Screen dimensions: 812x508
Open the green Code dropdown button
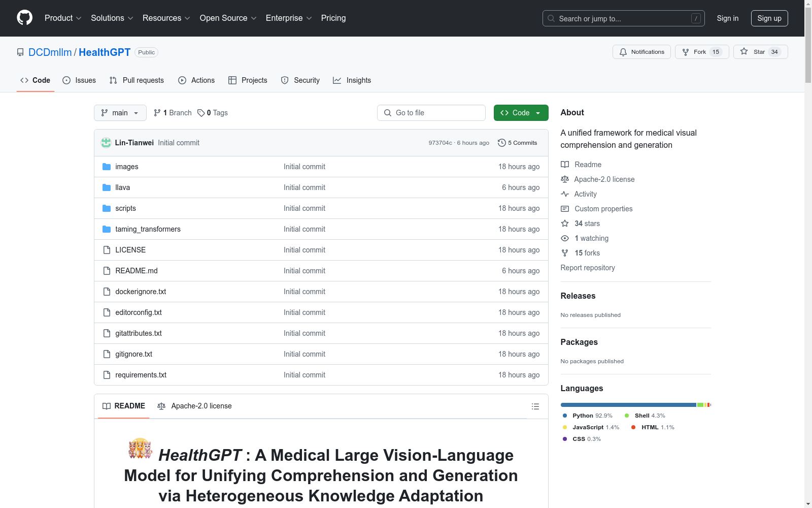(521, 113)
